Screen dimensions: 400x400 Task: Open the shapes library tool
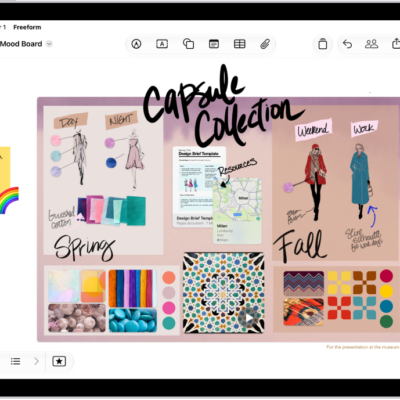pyautogui.click(x=188, y=44)
